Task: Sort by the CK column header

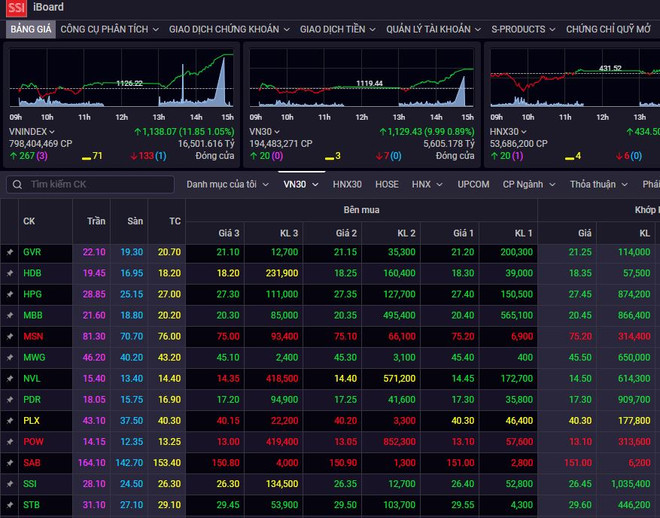Action: coord(29,220)
